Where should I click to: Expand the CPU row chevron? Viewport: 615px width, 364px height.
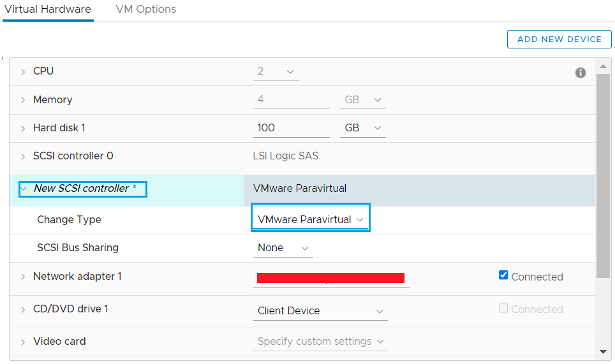click(23, 71)
